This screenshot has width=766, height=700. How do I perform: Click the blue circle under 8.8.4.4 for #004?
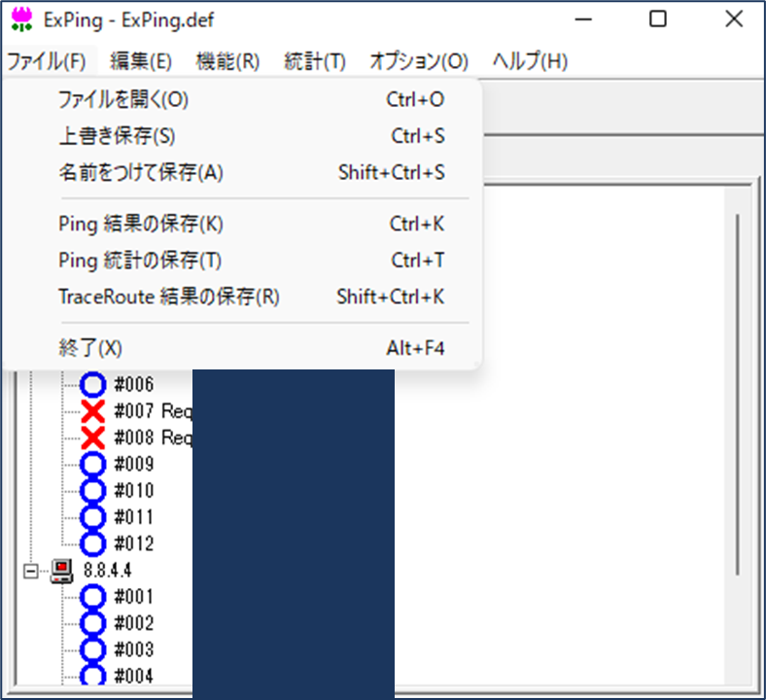click(92, 676)
